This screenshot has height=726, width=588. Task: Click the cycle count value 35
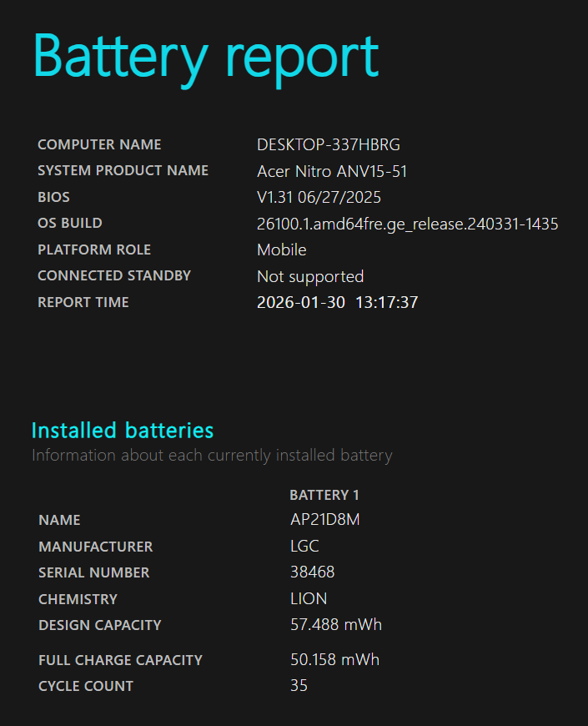point(299,686)
